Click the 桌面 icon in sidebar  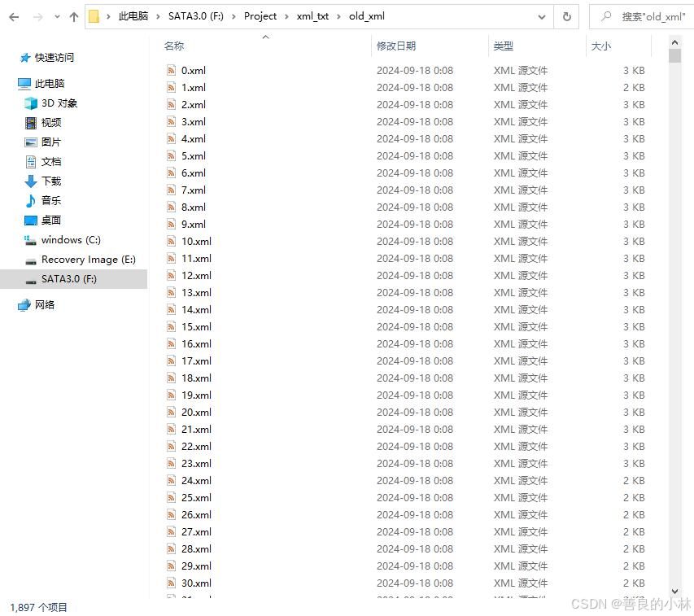coord(50,220)
